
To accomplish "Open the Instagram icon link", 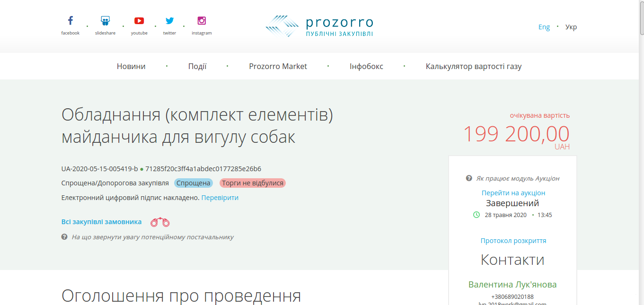I will [202, 21].
